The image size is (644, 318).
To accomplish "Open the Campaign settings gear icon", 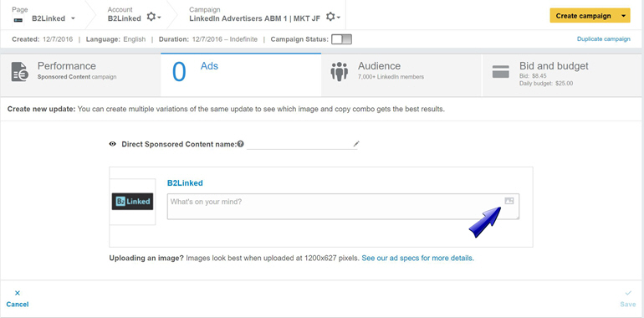I will [333, 17].
